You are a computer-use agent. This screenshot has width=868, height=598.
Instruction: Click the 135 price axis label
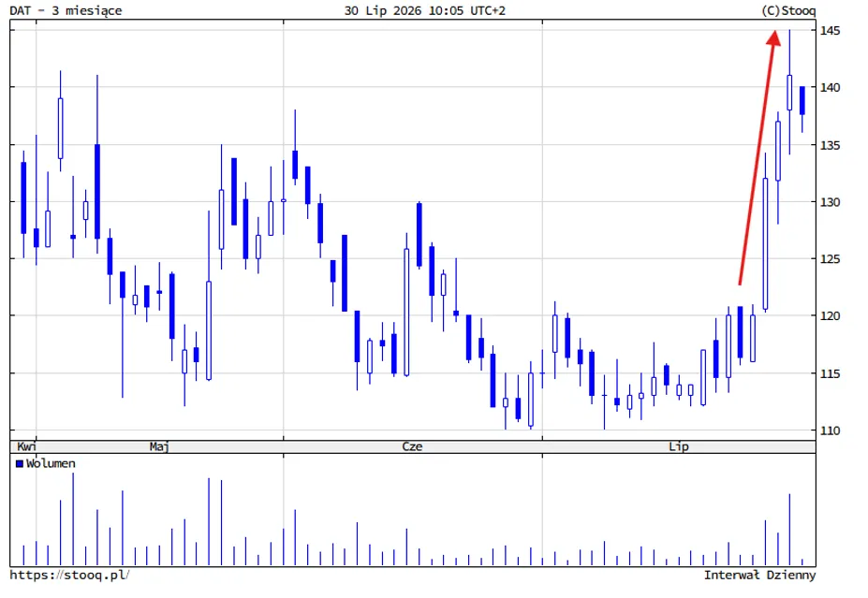coord(830,145)
